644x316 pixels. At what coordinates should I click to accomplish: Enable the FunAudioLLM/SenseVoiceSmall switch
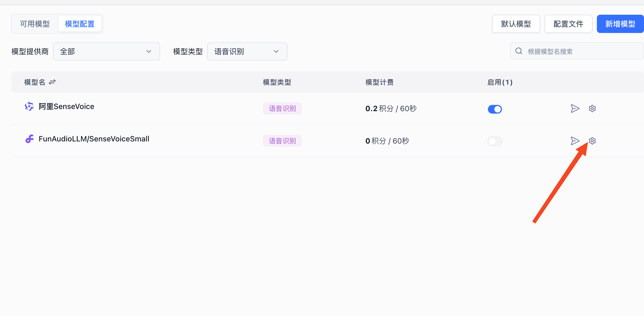tap(495, 141)
